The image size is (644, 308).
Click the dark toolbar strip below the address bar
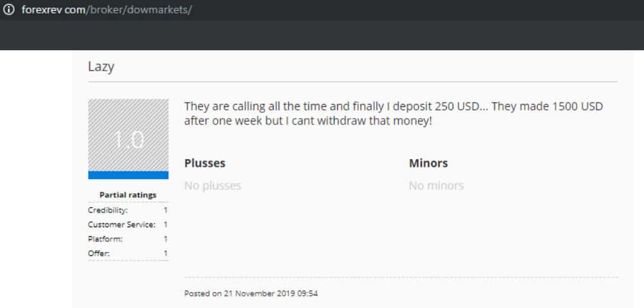321,35
